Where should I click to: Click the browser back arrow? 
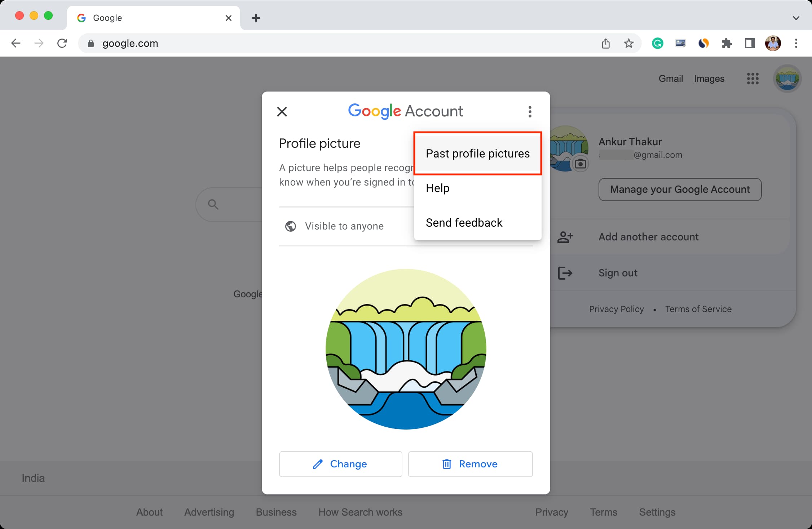click(16, 44)
